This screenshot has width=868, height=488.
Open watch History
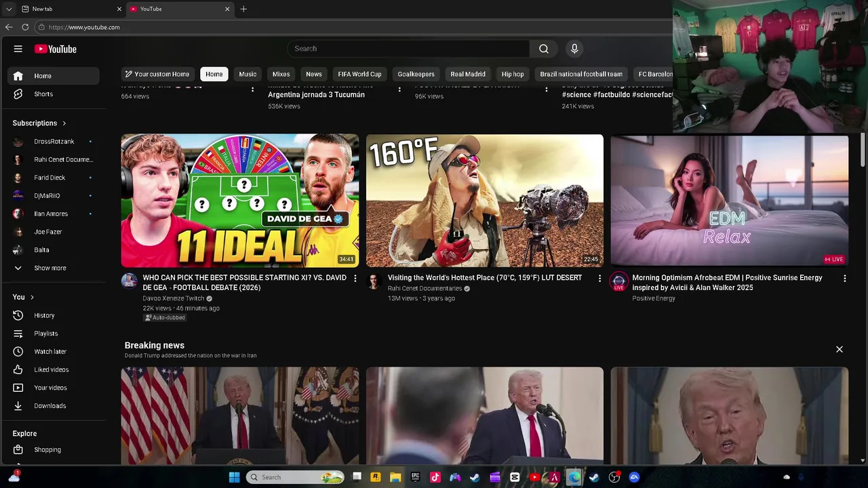pyautogui.click(x=54, y=315)
